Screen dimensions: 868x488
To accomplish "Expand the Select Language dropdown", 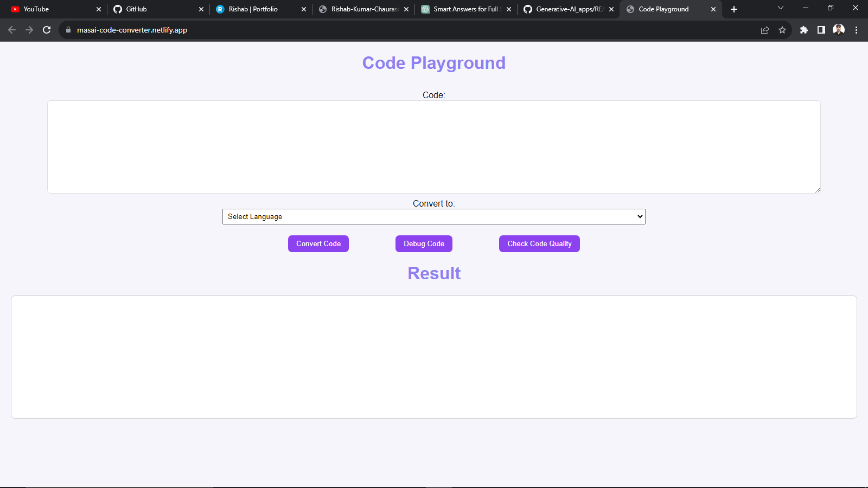I will tap(433, 216).
